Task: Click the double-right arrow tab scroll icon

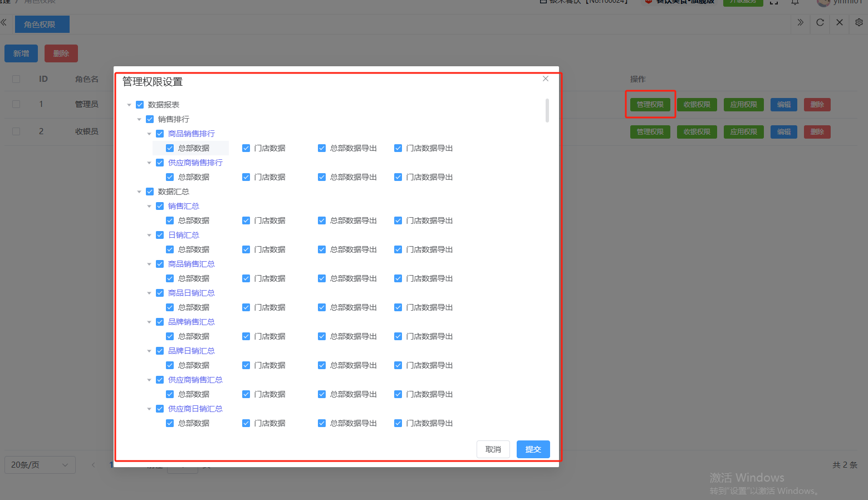Action: [800, 23]
